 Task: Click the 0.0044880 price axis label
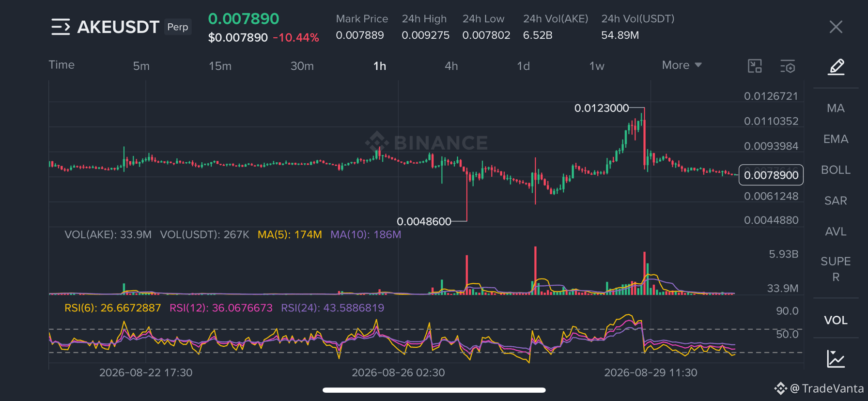(771, 220)
